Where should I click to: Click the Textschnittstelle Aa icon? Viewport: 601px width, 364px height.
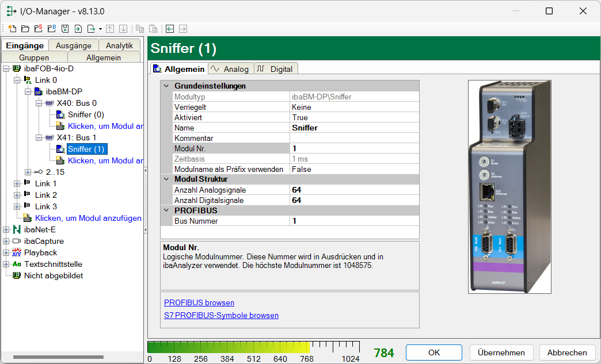(x=17, y=264)
